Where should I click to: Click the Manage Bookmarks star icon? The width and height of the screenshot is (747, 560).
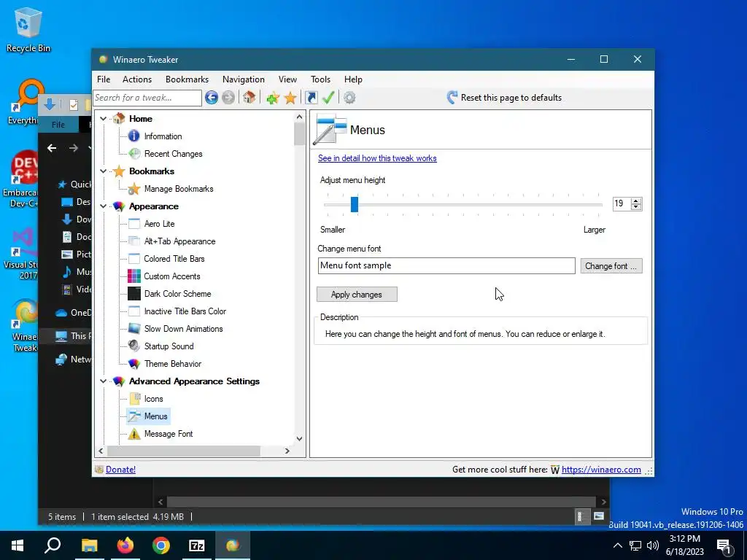[134, 189]
